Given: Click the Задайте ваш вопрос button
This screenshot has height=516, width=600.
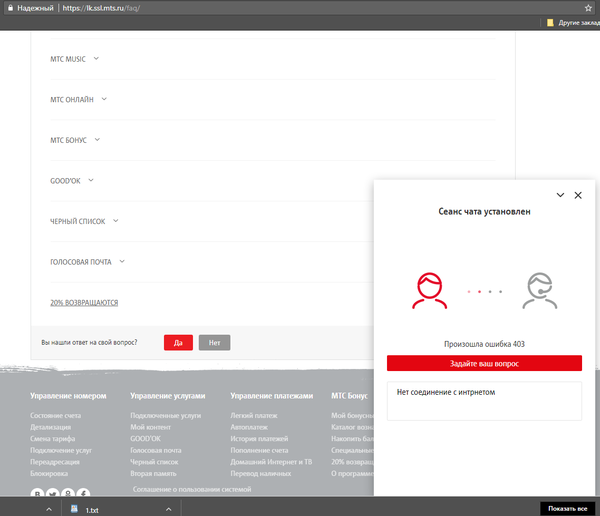Looking at the screenshot, I should (x=484, y=364).
